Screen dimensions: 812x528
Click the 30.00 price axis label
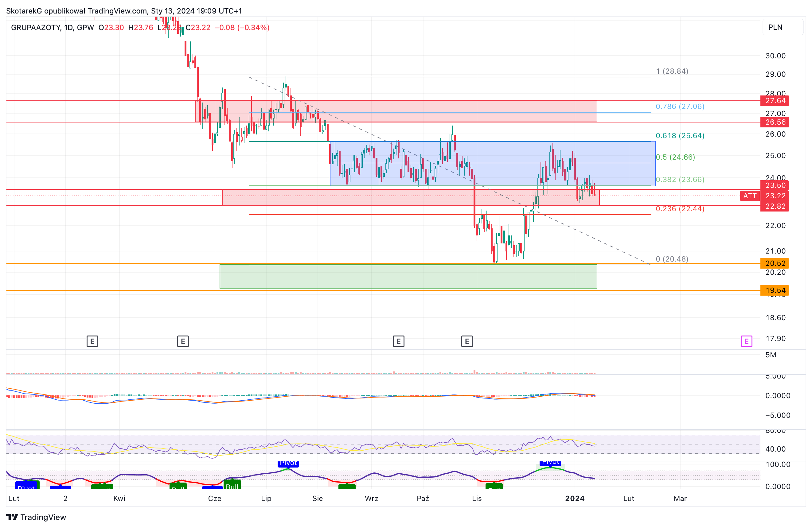tap(775, 56)
